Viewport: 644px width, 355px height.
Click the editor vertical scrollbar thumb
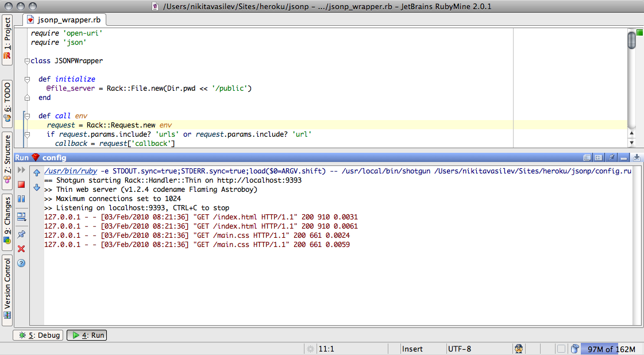(x=632, y=40)
